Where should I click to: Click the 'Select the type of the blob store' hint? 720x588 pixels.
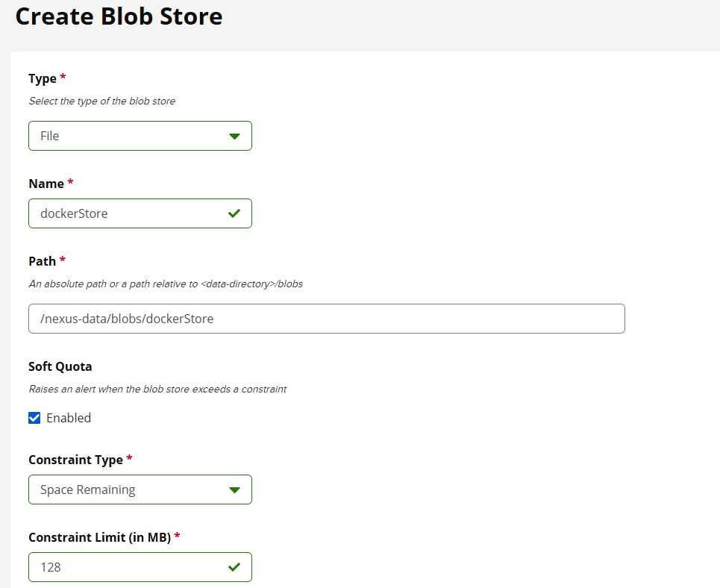102,101
